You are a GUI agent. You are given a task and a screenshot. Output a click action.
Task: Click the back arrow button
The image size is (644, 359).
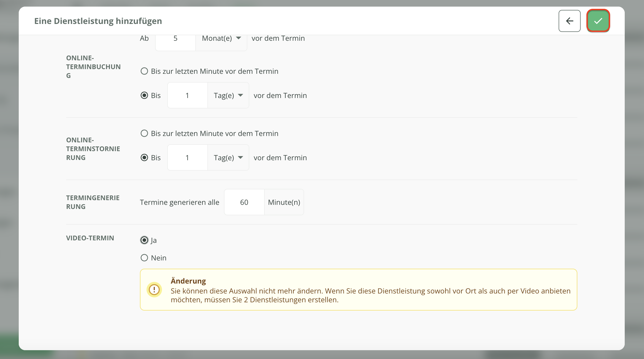(569, 21)
